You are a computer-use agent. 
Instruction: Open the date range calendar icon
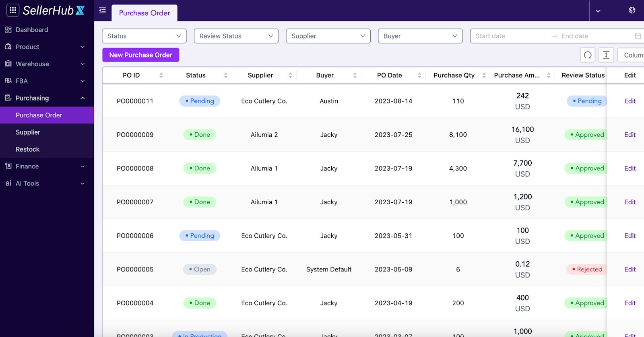point(638,36)
